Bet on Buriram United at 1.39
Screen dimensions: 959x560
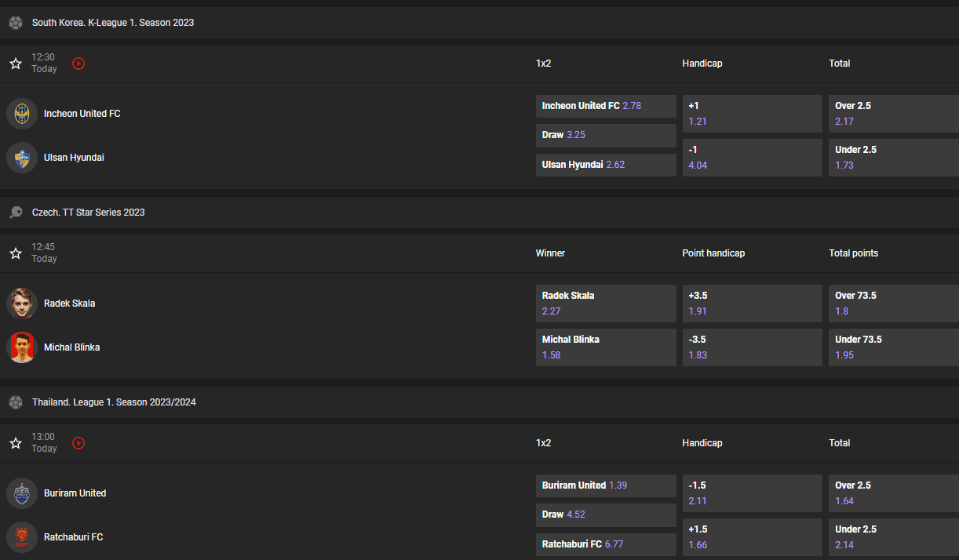[x=606, y=485]
